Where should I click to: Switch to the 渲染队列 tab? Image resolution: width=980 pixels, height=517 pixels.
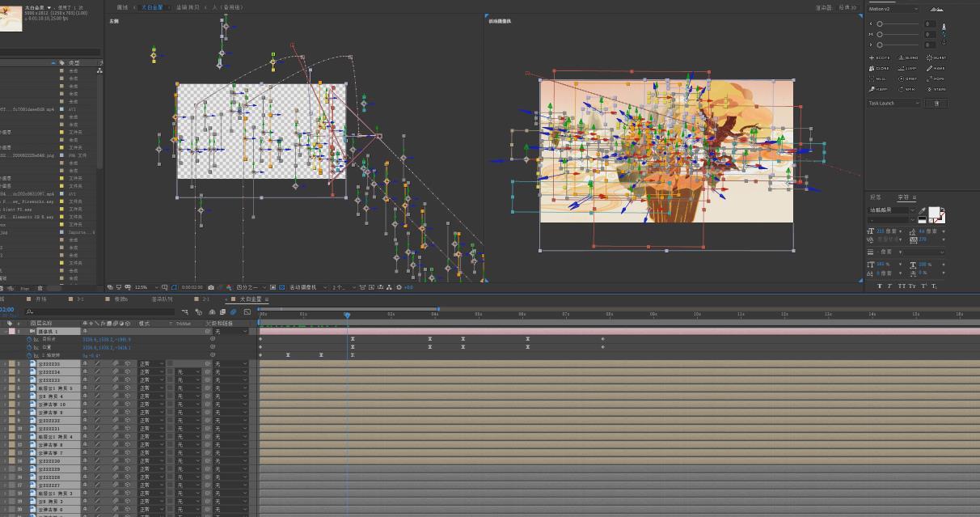pos(162,299)
